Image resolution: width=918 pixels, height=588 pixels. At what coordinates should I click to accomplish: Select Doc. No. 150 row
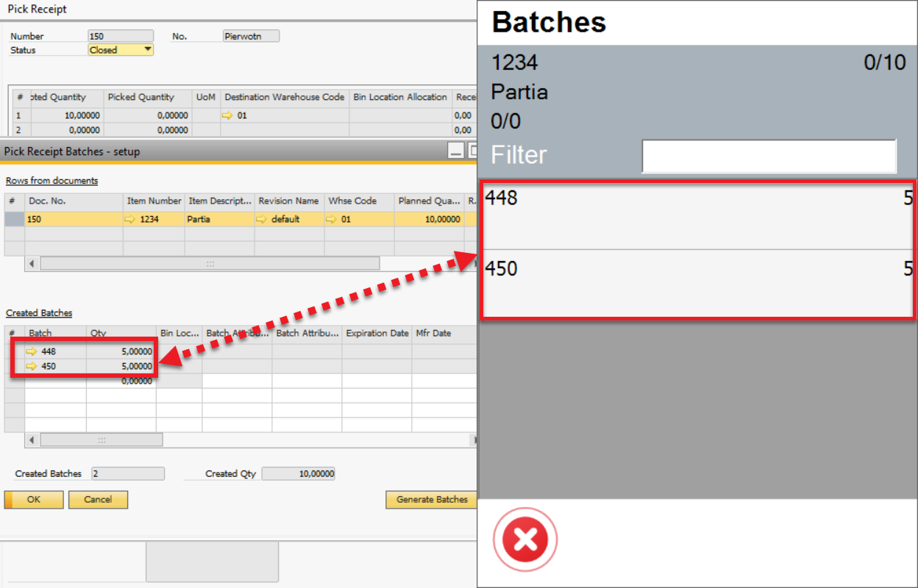pos(74,219)
